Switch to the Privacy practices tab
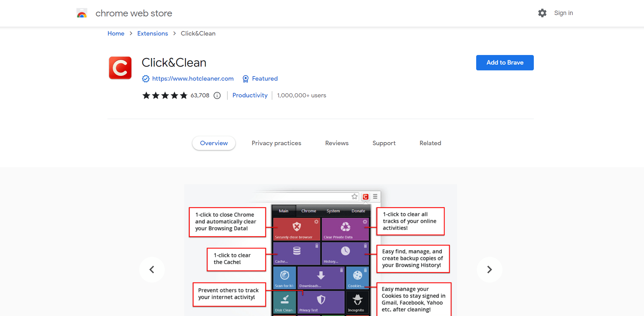Viewport: 644px width, 316px height. click(x=276, y=143)
